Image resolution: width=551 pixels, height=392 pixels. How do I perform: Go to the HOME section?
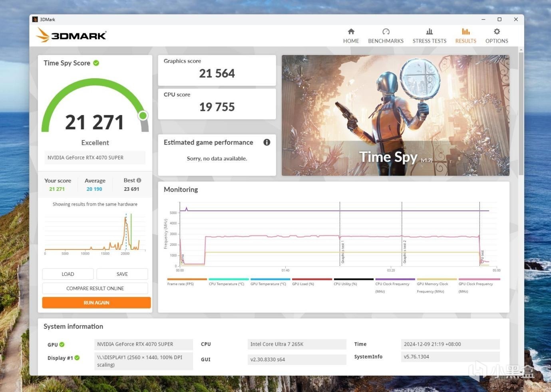point(351,36)
